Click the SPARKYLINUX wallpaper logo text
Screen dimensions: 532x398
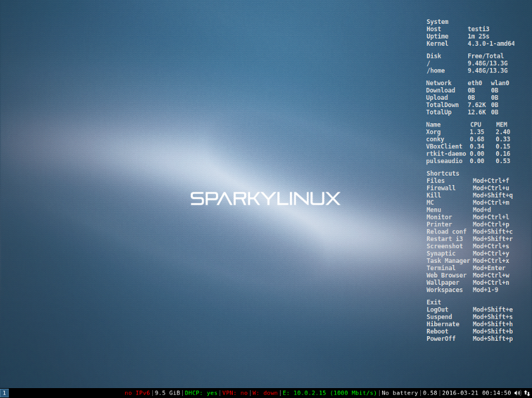[265, 198]
